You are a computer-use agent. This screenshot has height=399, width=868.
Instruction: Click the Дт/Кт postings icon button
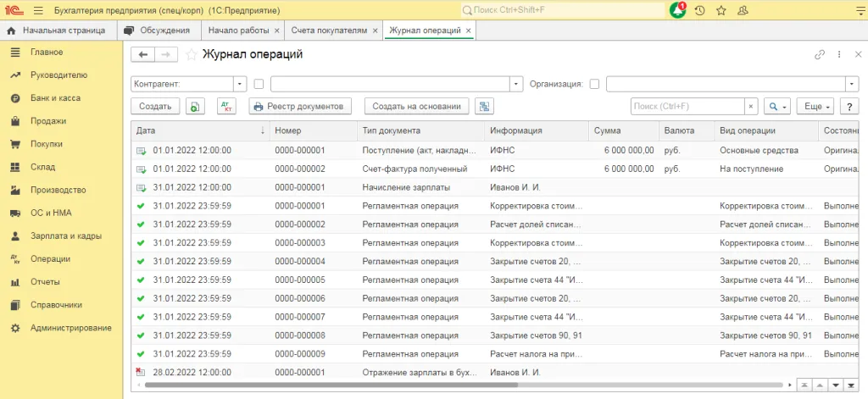point(227,107)
